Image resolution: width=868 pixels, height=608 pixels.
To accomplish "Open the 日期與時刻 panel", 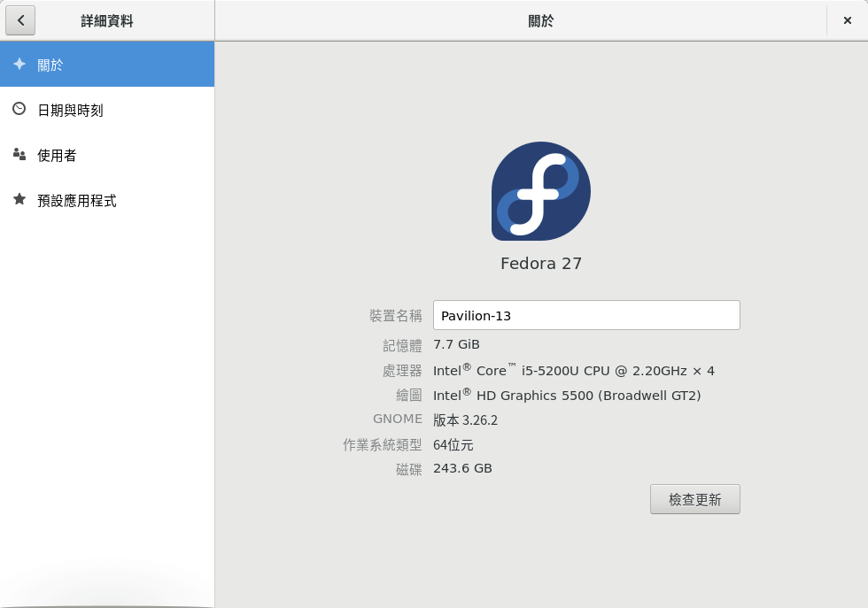I will click(107, 110).
